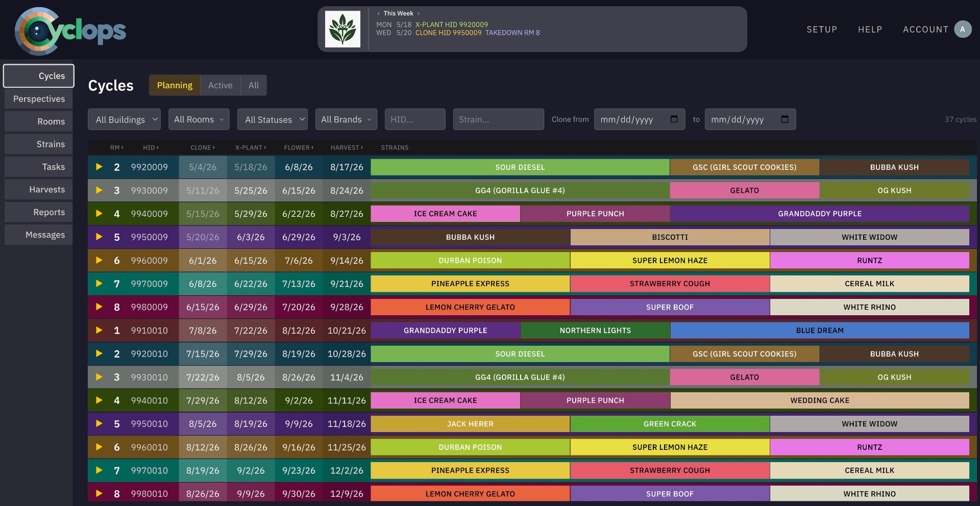Open calendar picker for the 'to' date
The height and width of the screenshot is (506, 980).
tap(785, 119)
